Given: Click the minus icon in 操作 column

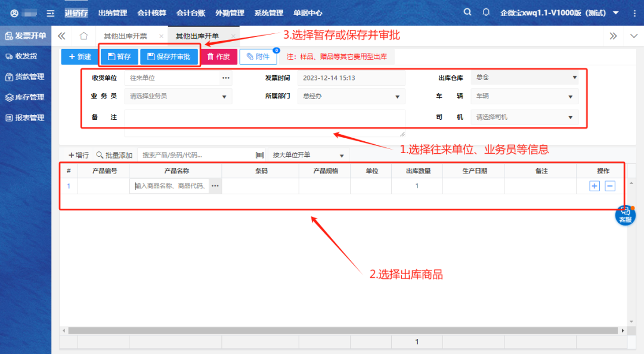Looking at the screenshot, I should (610, 186).
